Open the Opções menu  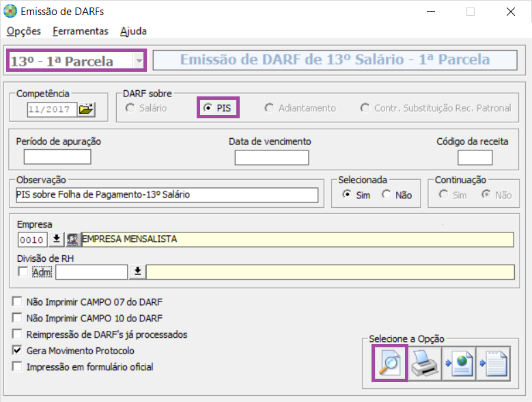(x=24, y=31)
